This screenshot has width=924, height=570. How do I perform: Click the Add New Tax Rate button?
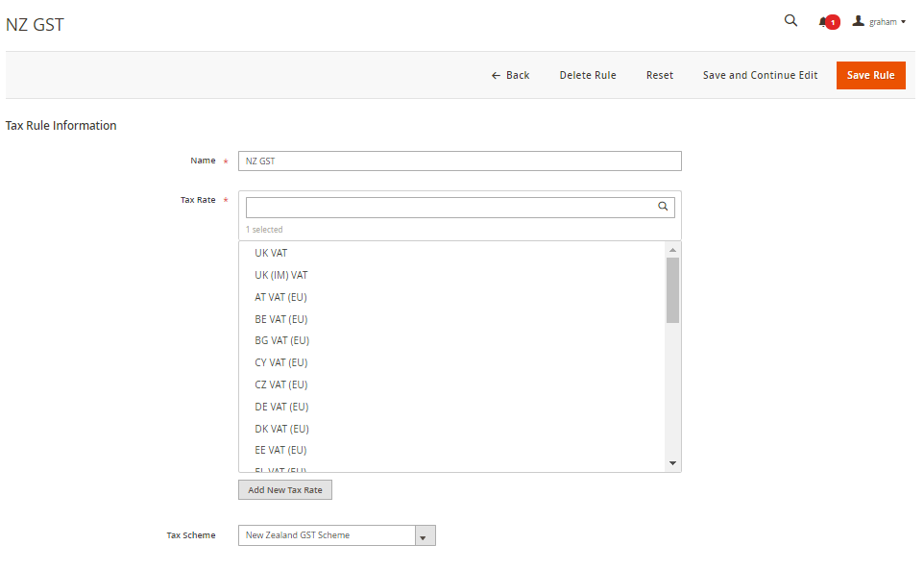tap(285, 490)
